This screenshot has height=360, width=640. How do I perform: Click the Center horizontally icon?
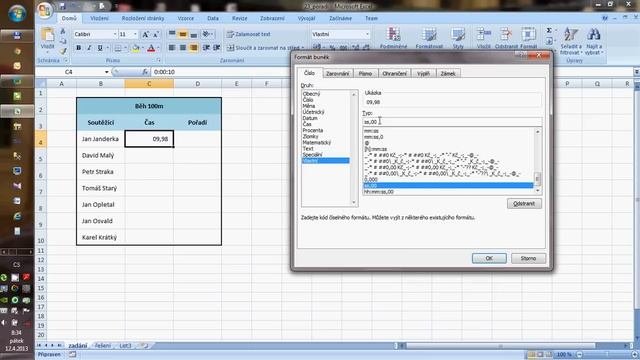(x=183, y=48)
